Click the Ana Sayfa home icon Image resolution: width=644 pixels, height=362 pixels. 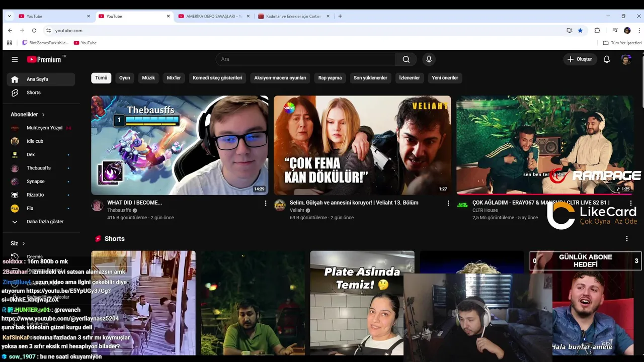[15, 79]
